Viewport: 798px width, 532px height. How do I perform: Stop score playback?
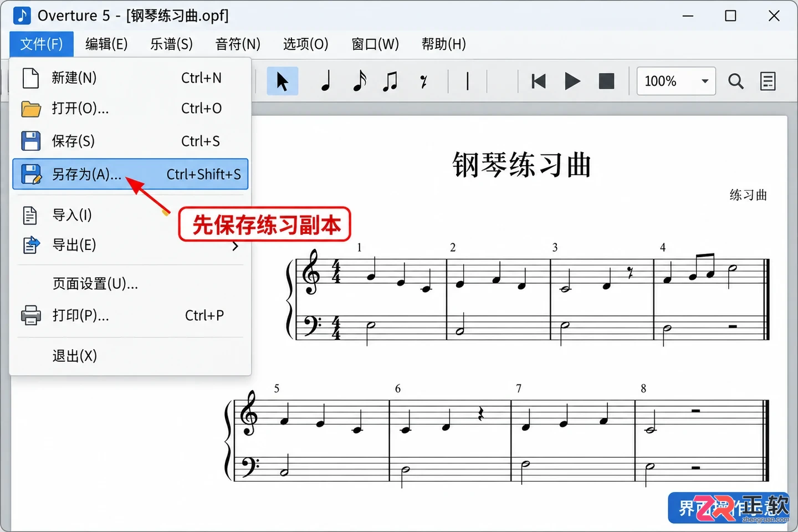[x=607, y=81]
